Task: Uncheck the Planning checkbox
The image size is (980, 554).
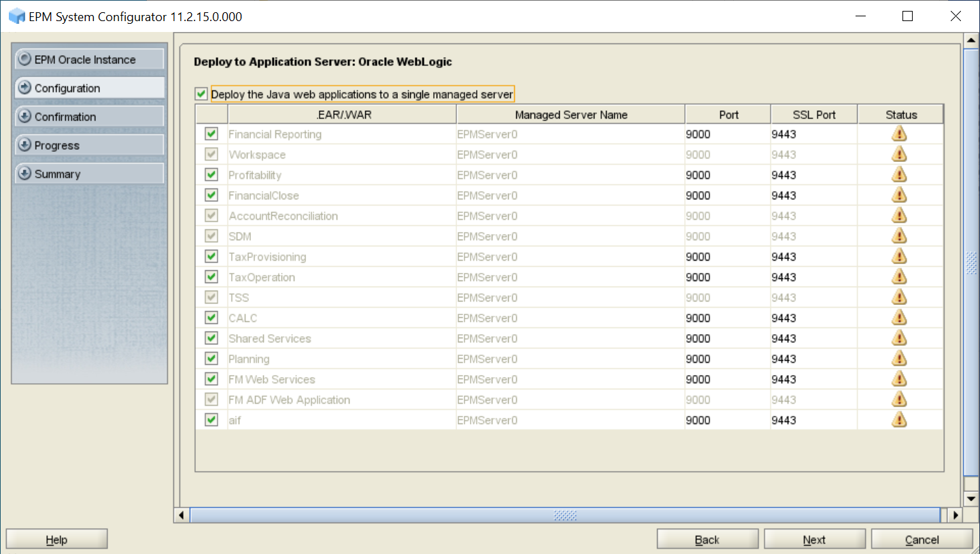Action: tap(212, 359)
